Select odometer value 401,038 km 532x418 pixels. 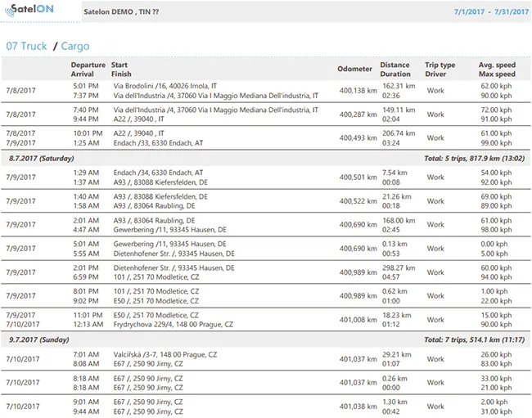coord(358,407)
